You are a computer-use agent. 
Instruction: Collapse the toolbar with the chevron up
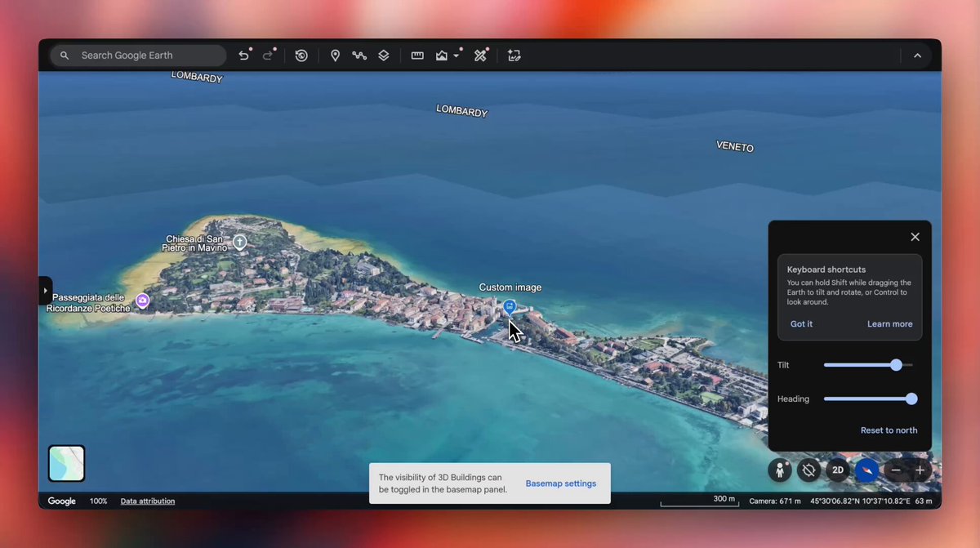pyautogui.click(x=917, y=56)
